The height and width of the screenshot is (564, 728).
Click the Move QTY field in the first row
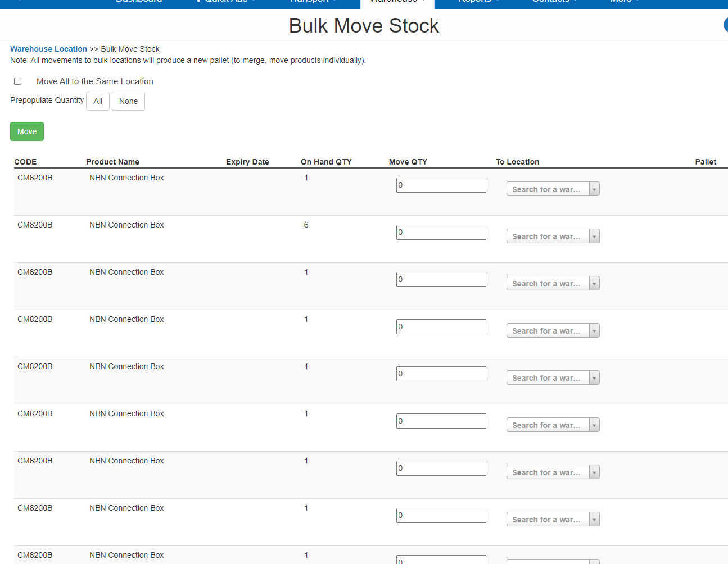(441, 185)
